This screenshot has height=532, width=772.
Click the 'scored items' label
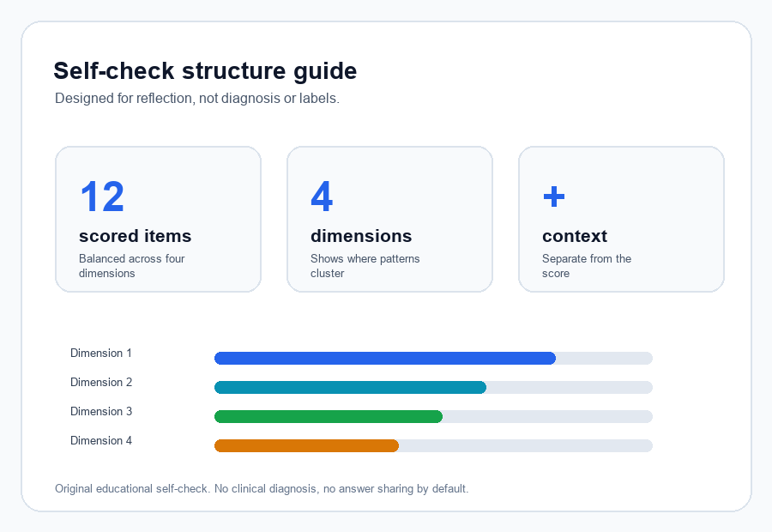pos(135,236)
